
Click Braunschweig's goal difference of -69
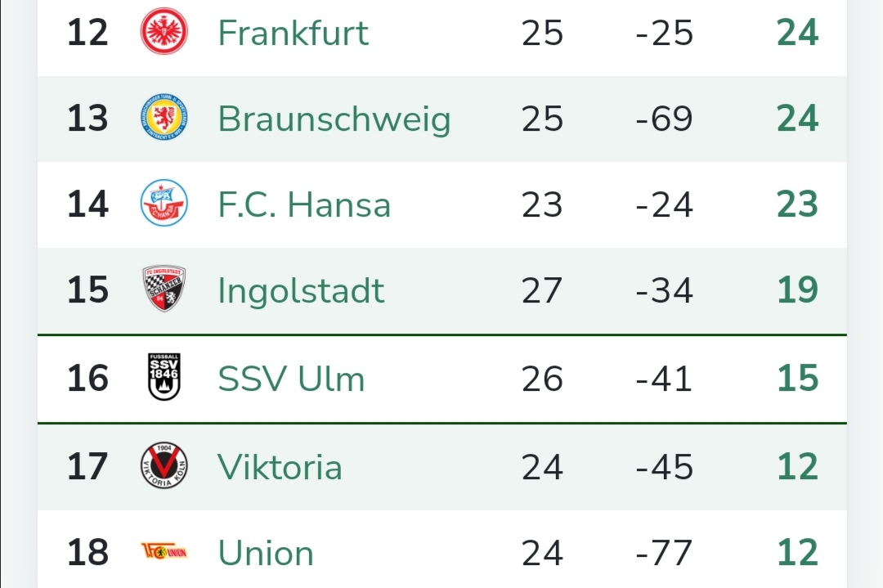[x=664, y=119]
